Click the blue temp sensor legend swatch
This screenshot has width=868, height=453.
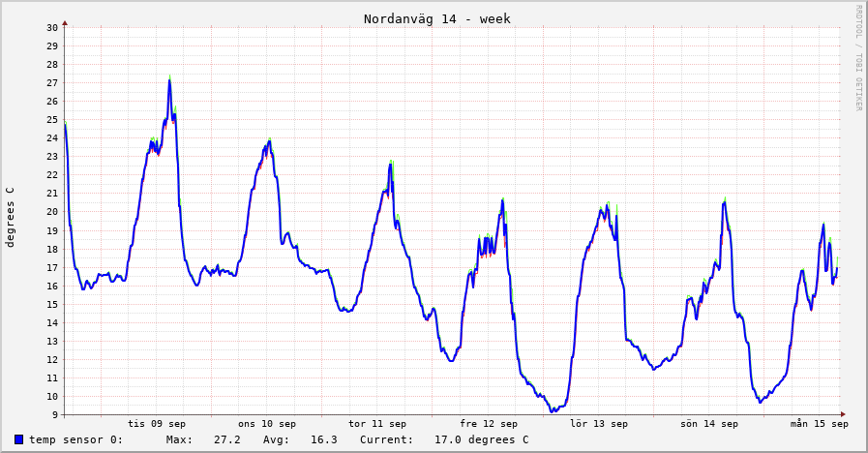point(18,439)
